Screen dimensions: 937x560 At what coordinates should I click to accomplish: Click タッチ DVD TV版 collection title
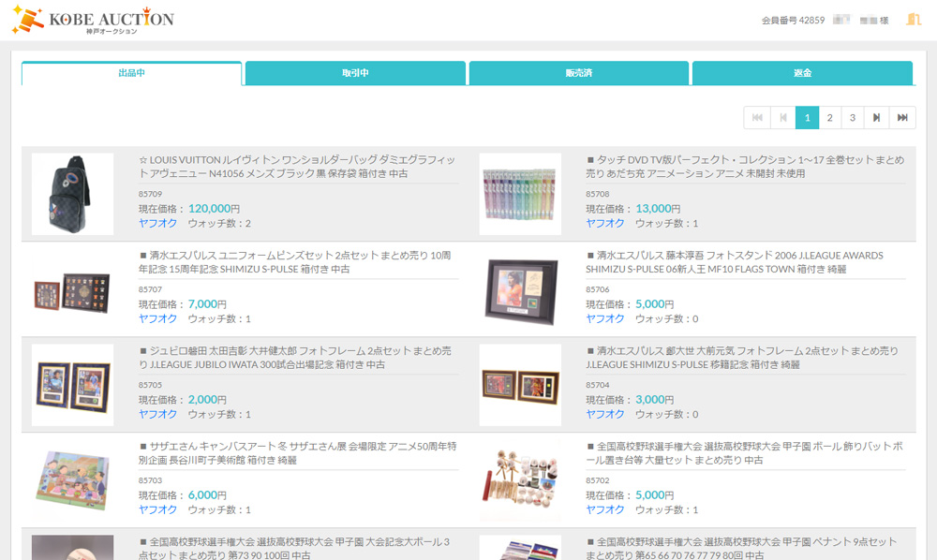pyautogui.click(x=745, y=167)
